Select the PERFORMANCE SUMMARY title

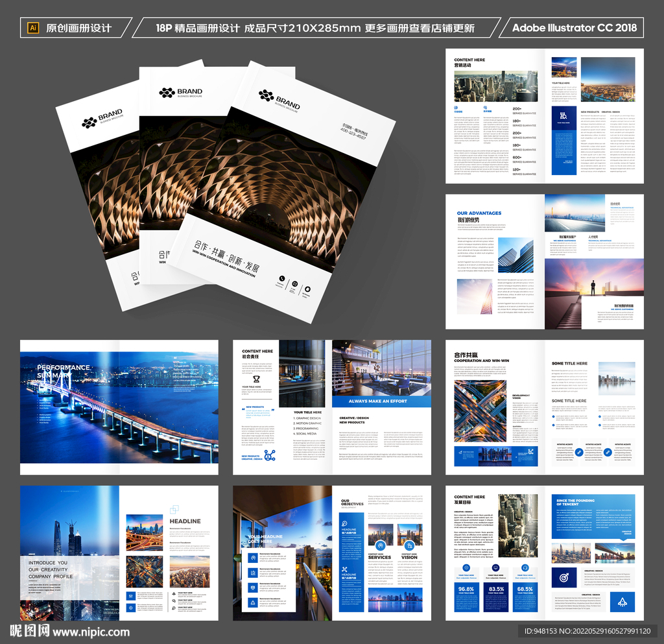point(63,372)
